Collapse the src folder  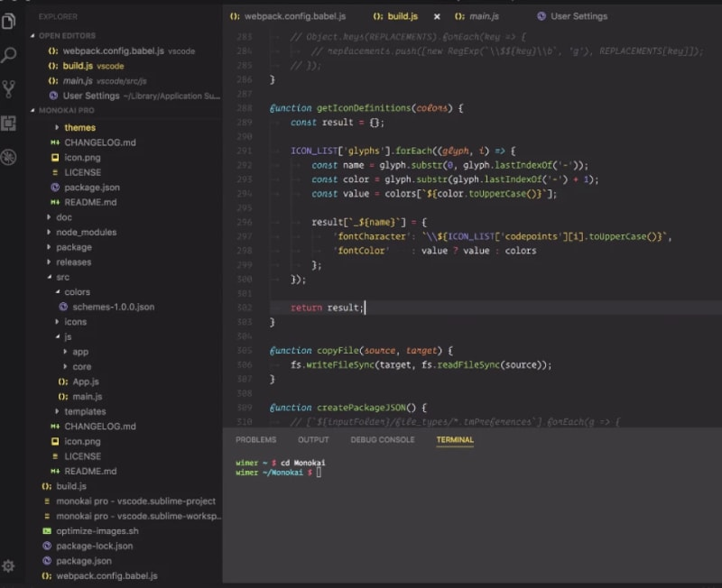(62, 277)
